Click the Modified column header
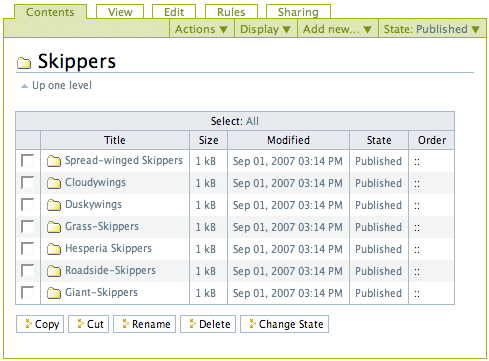 [x=288, y=140]
